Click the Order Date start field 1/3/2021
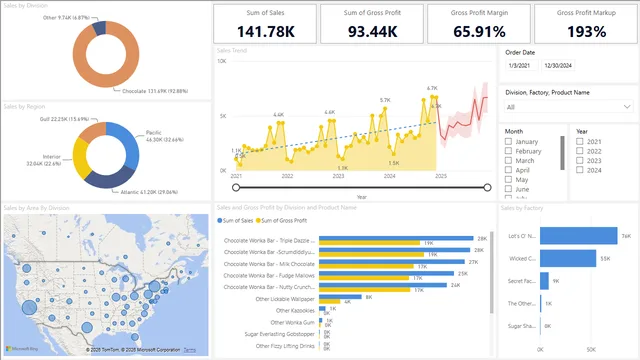 521,65
